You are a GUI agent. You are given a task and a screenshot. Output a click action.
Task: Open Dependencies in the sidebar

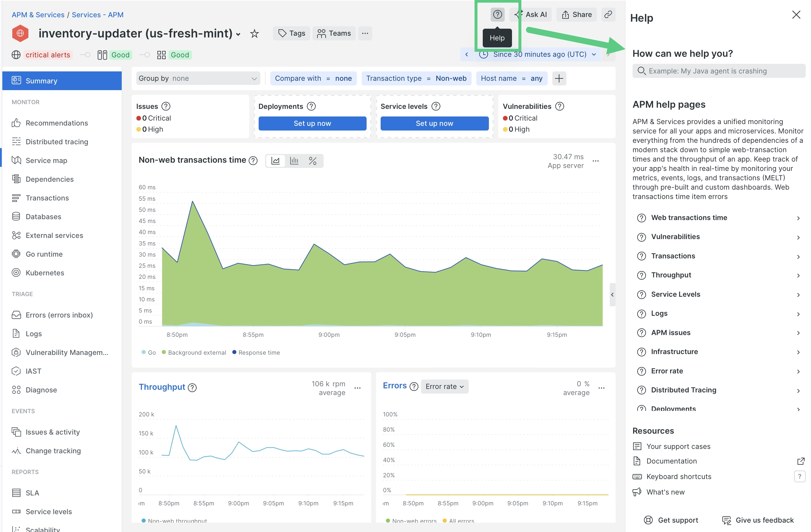click(x=62, y=179)
